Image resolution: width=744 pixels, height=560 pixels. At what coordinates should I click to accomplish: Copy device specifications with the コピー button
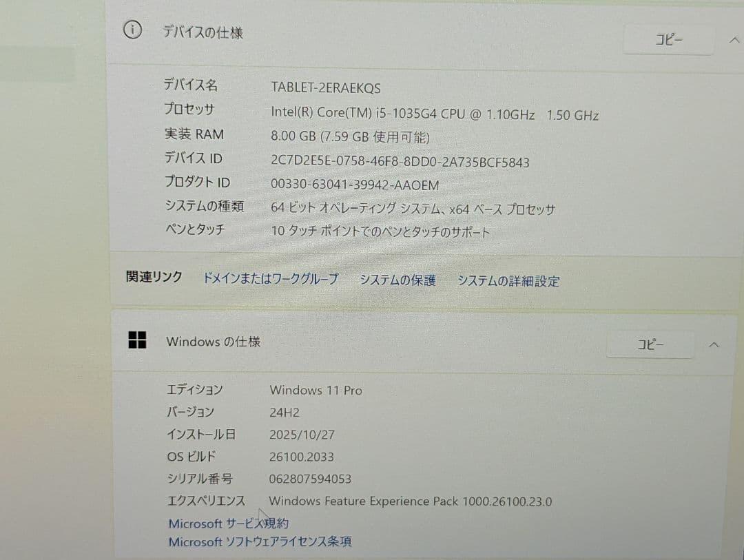coord(668,40)
